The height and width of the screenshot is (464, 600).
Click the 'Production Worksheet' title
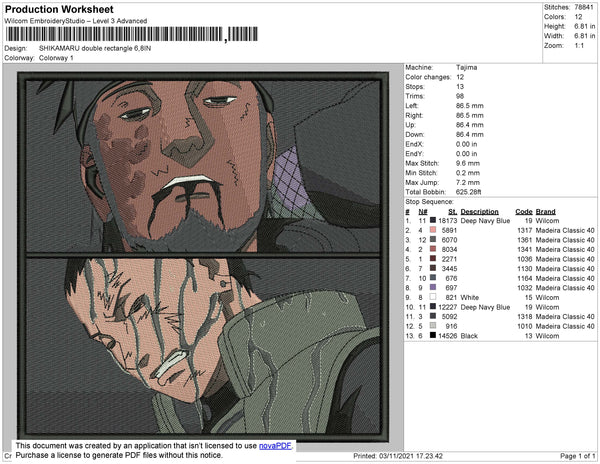point(59,10)
